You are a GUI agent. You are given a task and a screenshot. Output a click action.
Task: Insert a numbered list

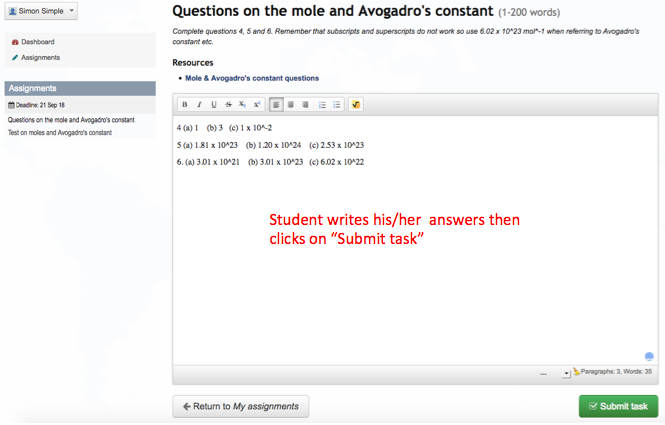click(322, 105)
